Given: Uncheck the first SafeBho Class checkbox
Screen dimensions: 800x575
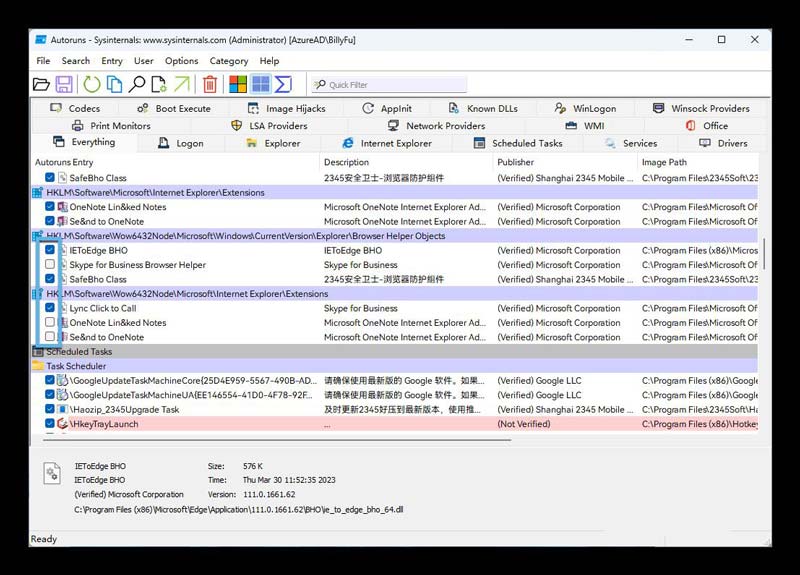Looking at the screenshot, I should pyautogui.click(x=49, y=178).
